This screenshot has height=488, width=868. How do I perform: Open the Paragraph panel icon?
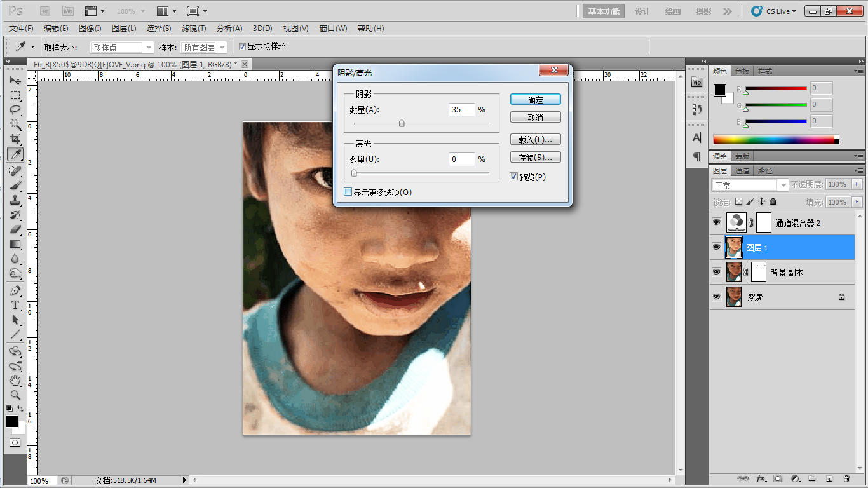click(x=697, y=156)
